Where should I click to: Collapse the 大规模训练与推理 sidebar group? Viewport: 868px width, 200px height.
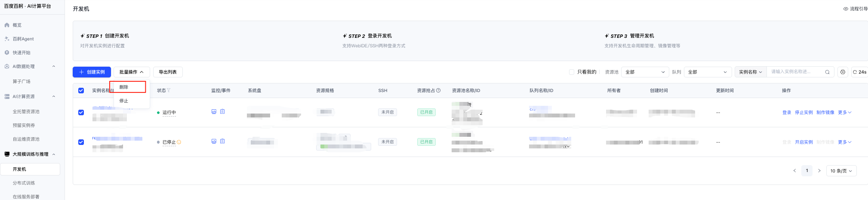click(54, 154)
